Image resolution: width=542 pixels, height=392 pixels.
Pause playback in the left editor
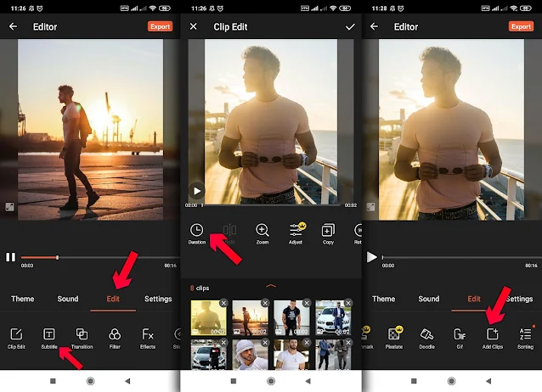pos(11,257)
